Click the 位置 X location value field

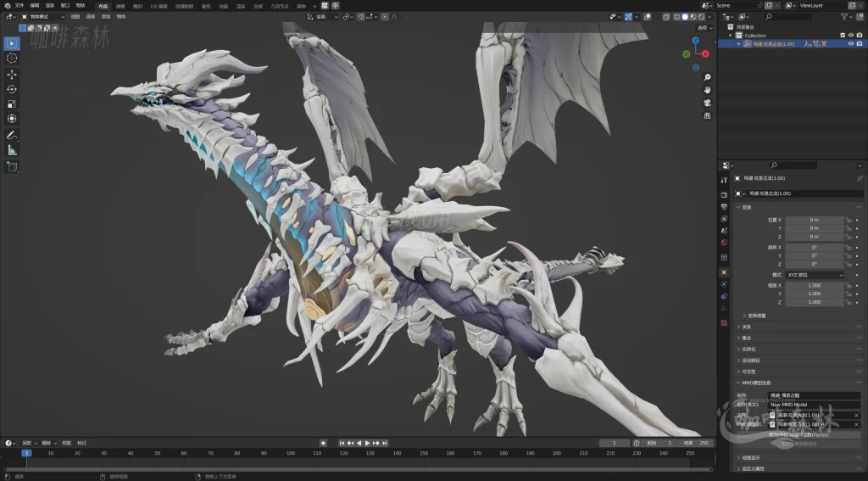click(x=814, y=220)
